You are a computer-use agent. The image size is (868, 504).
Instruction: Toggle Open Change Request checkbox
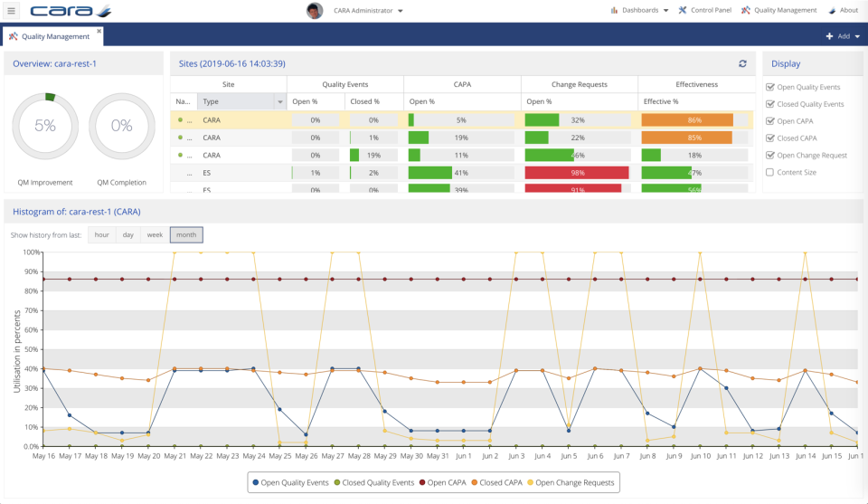pyautogui.click(x=769, y=155)
